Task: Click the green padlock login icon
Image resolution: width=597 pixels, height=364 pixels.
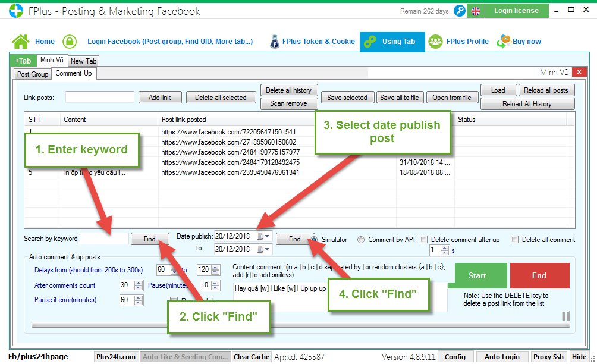Action: (70, 42)
